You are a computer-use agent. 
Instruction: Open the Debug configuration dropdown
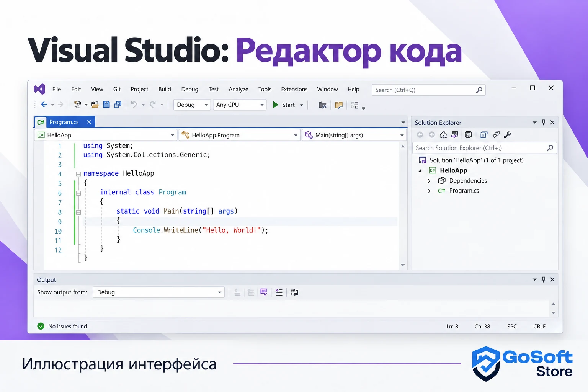192,105
